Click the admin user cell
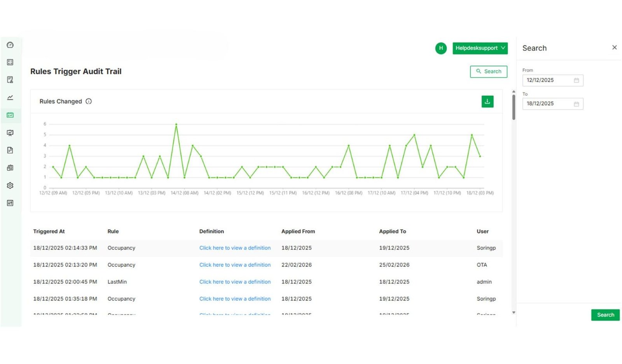Image resolution: width=622 pixels, height=364 pixels. coord(484,282)
